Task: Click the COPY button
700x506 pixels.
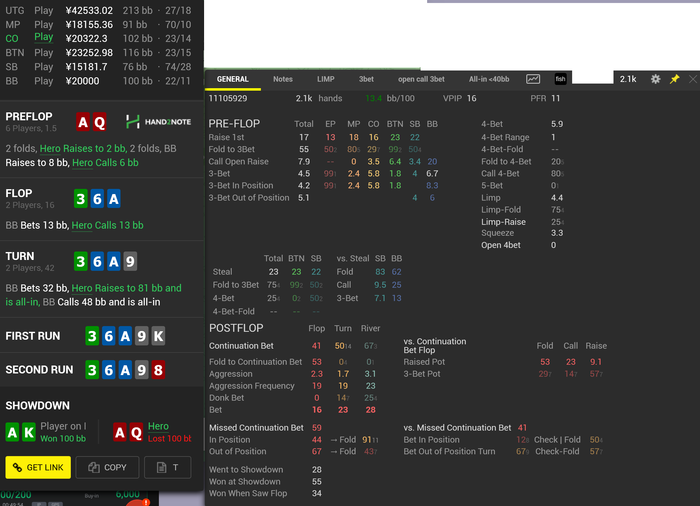Action: click(x=108, y=467)
